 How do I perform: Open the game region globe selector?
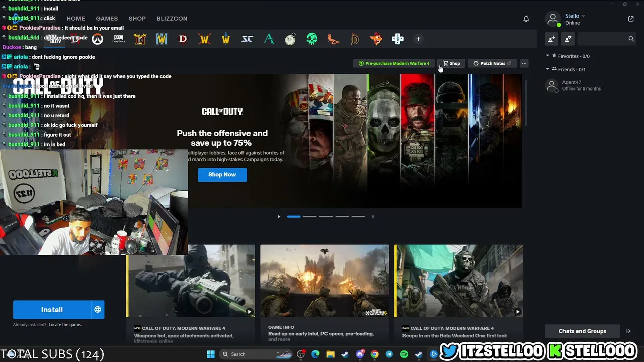pyautogui.click(x=98, y=310)
